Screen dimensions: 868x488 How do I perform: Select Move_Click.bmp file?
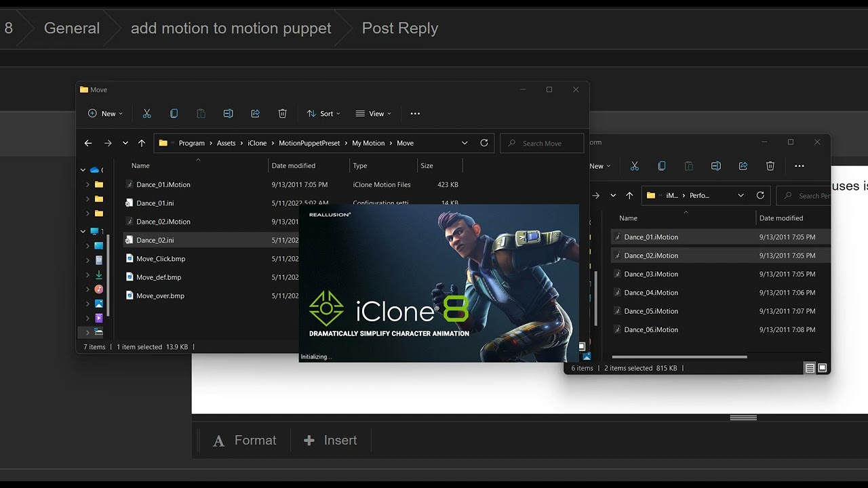pyautogui.click(x=160, y=259)
